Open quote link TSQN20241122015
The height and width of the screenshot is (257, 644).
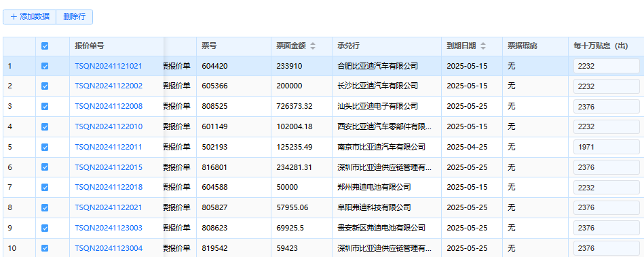tap(109, 167)
